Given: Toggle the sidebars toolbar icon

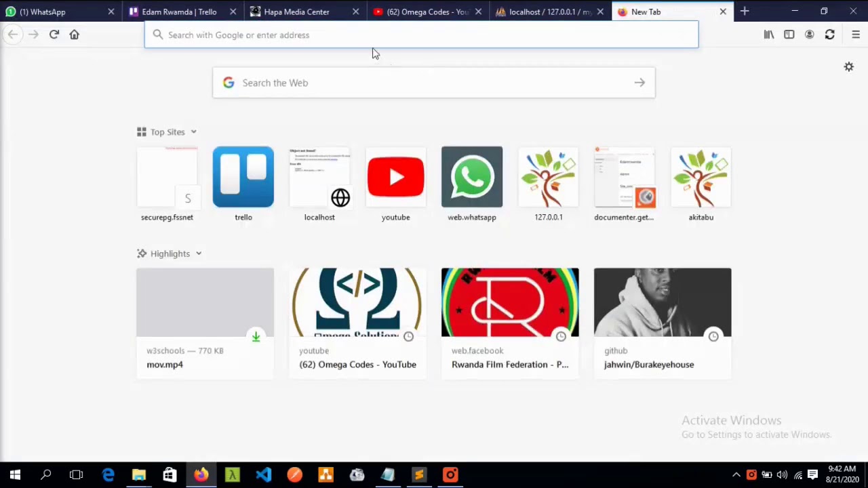Looking at the screenshot, I should click(789, 35).
